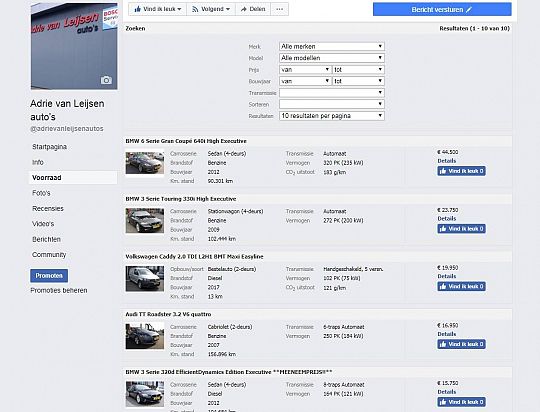Click the Bericht versturen pencil button
Viewport: 540px width, 412px height.
click(x=442, y=10)
